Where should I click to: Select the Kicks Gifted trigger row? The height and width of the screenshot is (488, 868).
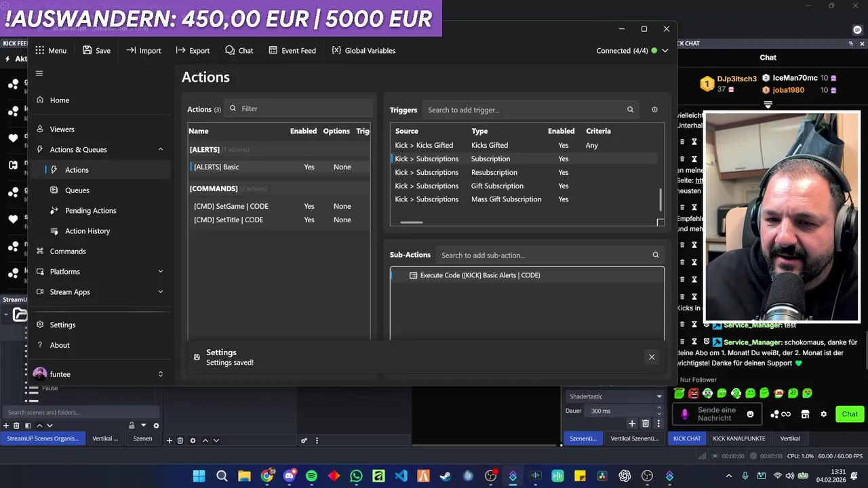(524, 145)
